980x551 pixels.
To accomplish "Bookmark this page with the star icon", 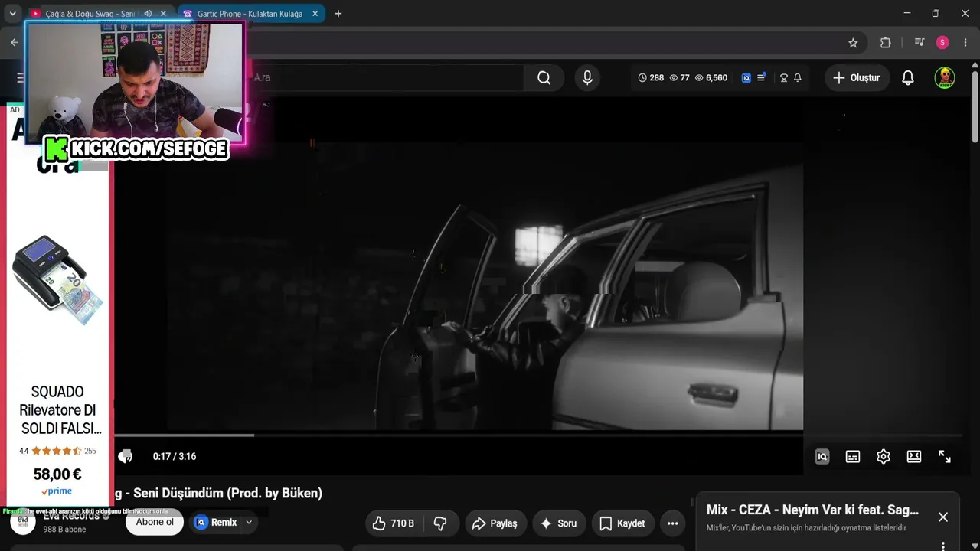I will pos(853,43).
